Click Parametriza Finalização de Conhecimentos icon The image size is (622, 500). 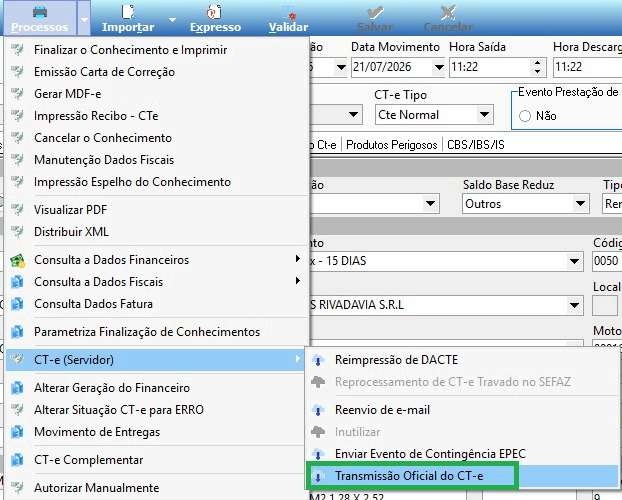click(17, 332)
